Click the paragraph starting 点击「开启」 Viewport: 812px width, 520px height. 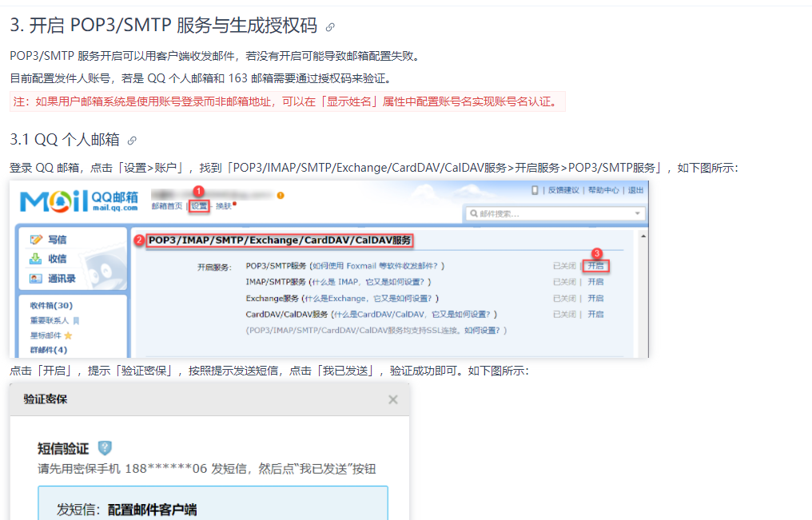(269, 371)
